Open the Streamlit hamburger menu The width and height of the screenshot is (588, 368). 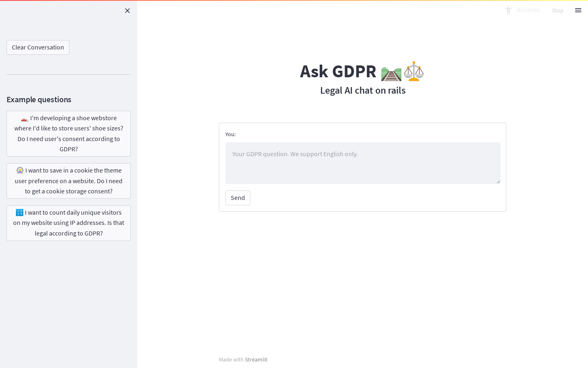(578, 10)
